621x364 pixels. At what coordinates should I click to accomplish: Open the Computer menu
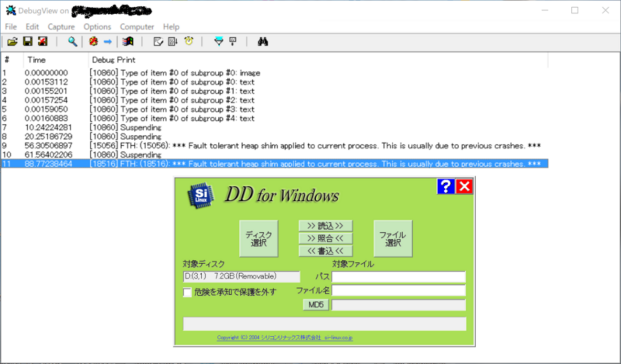coord(137,27)
